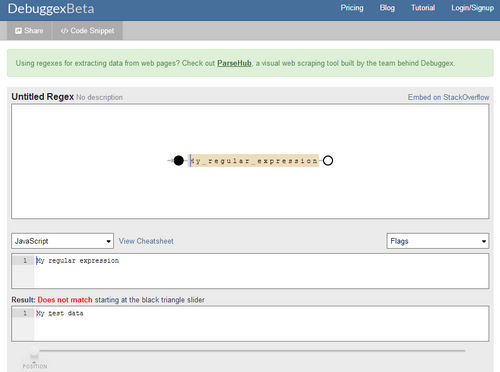Screen dimensions: 500x372
Task: Select the highlighted regex diagram block
Action: (x=254, y=161)
